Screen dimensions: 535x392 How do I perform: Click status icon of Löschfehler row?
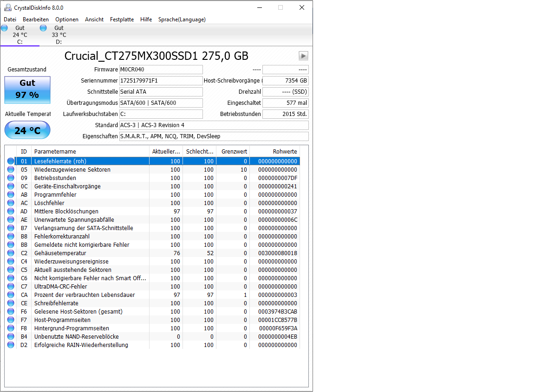pos(11,203)
